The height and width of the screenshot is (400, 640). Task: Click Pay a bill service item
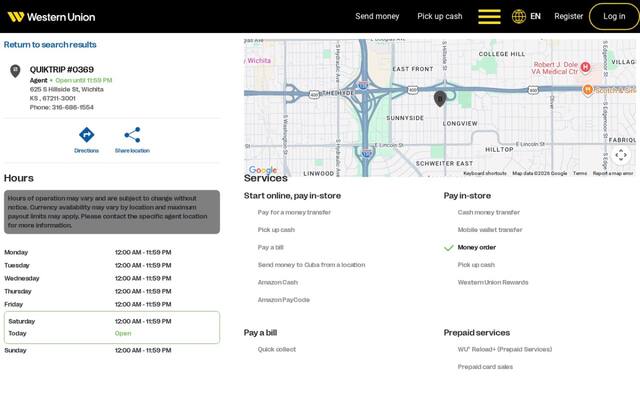270,247
